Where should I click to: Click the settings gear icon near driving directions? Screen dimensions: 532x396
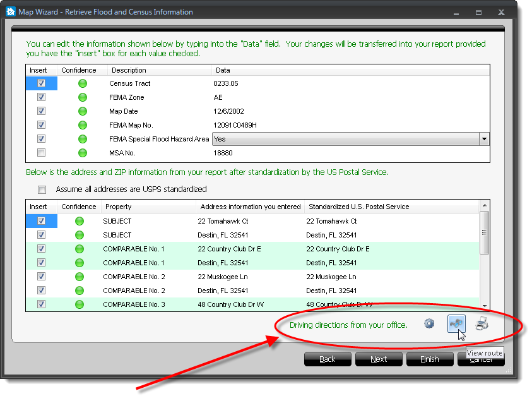[429, 324]
